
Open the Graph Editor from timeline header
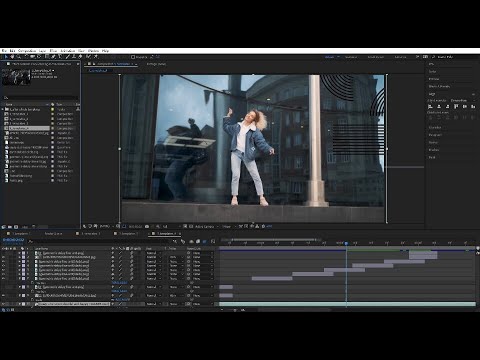click(x=213, y=241)
